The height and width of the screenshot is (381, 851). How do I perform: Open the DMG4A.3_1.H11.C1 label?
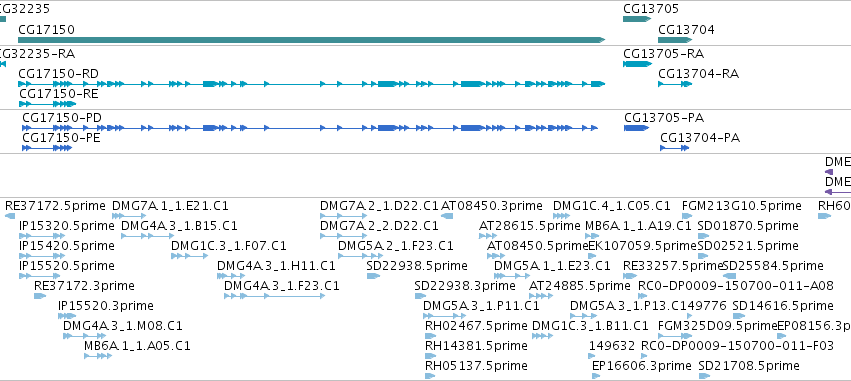[276, 266]
